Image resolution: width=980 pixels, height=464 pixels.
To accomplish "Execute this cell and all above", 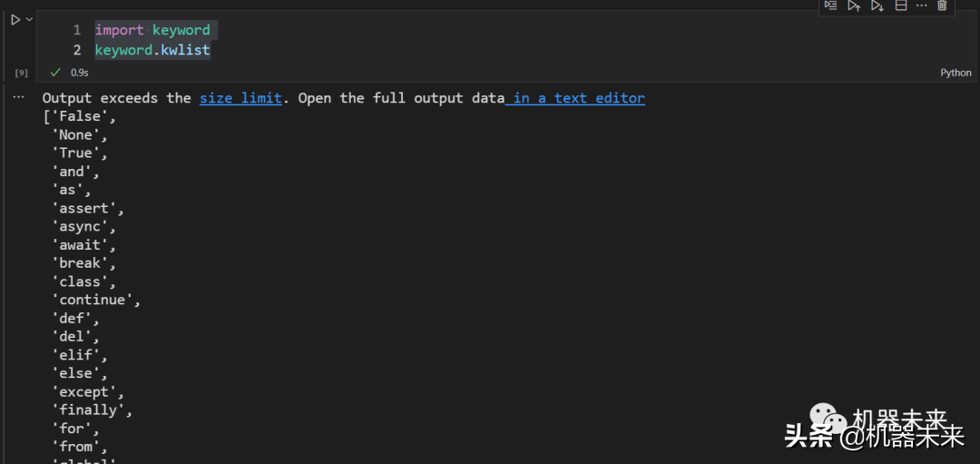I will click(854, 5).
